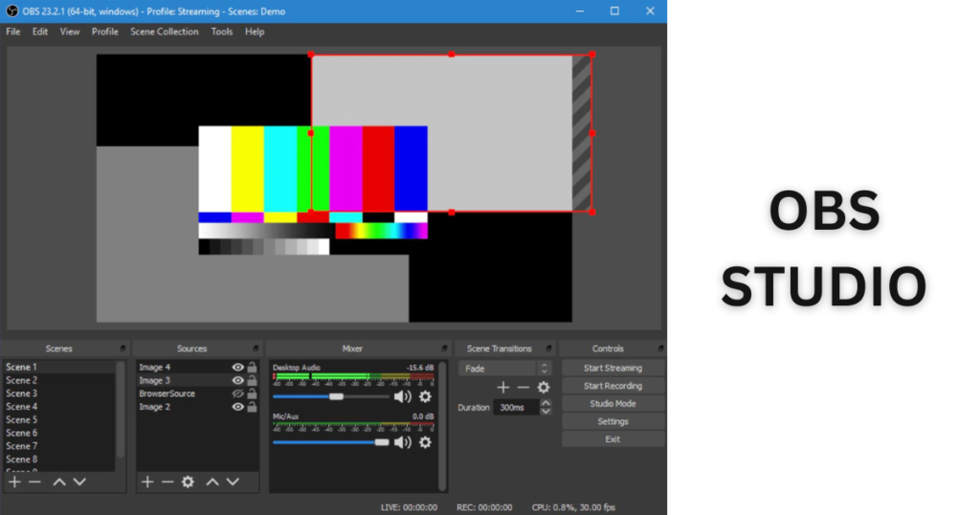Viewport: 980px width, 515px height.
Task: Move the source down with the down arrow
Action: [x=233, y=481]
